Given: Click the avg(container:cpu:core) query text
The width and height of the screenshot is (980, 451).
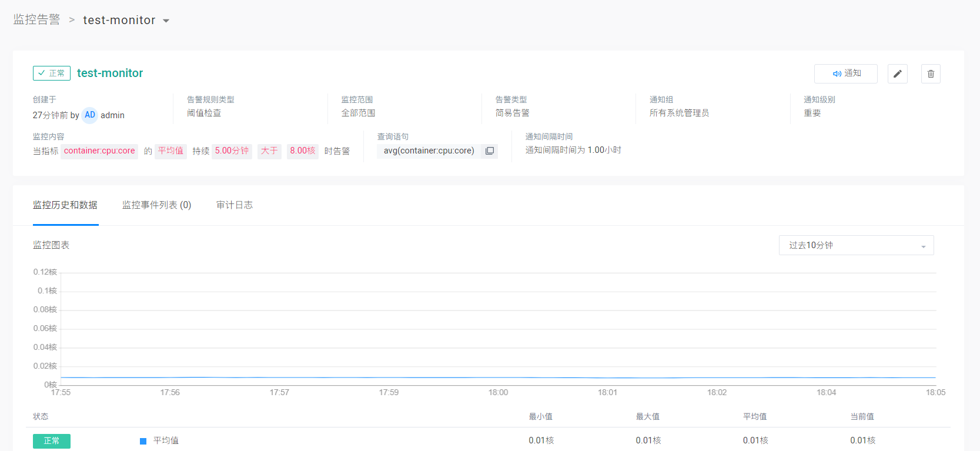Looking at the screenshot, I should pyautogui.click(x=429, y=151).
